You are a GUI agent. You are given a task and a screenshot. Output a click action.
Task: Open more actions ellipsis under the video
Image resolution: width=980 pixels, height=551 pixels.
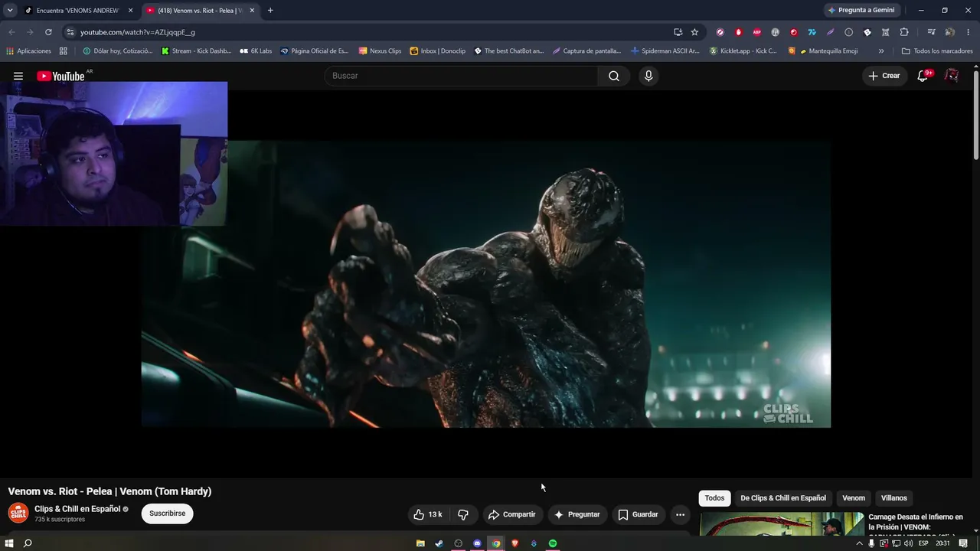680,514
